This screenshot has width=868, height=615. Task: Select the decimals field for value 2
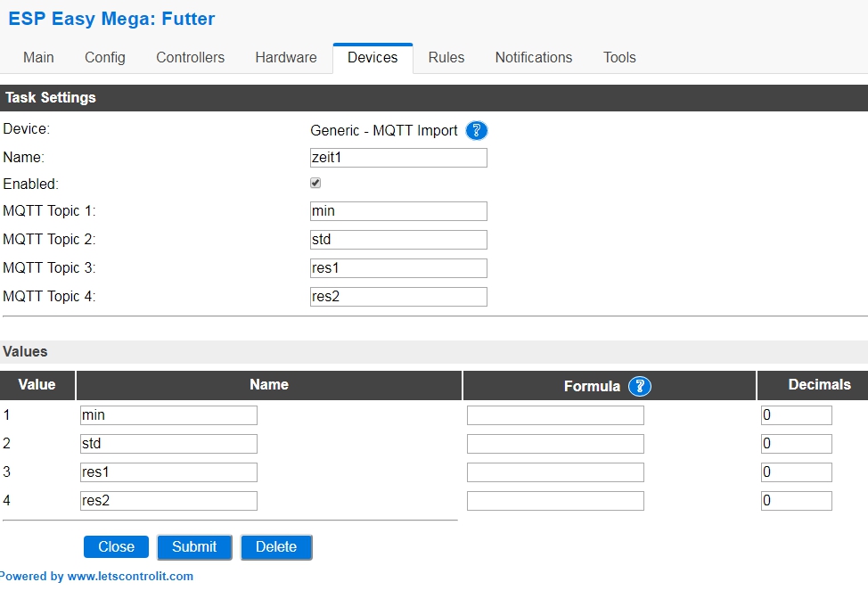[x=796, y=443]
